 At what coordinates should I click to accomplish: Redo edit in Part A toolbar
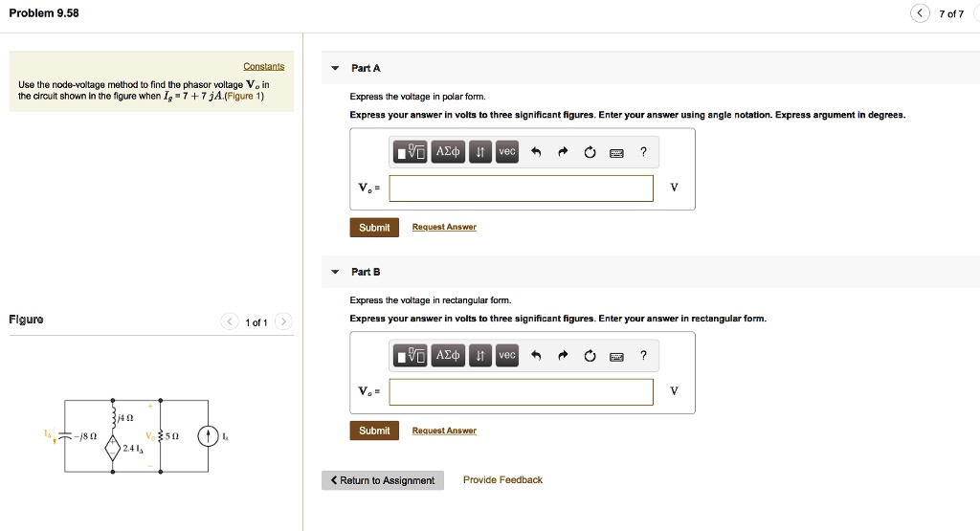point(564,152)
